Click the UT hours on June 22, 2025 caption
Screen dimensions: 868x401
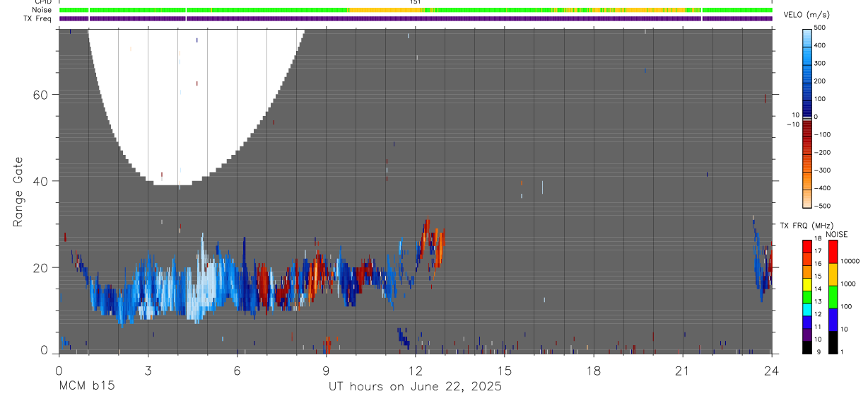pos(415,387)
